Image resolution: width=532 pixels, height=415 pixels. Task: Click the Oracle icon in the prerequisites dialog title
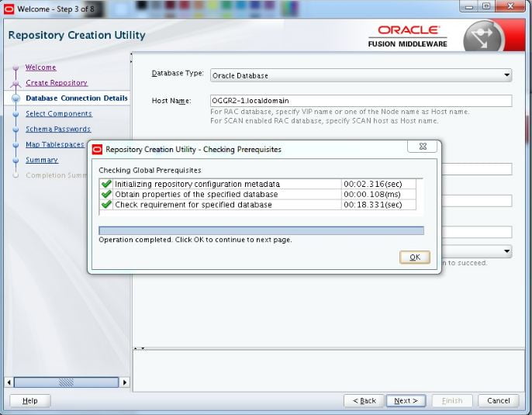97,149
